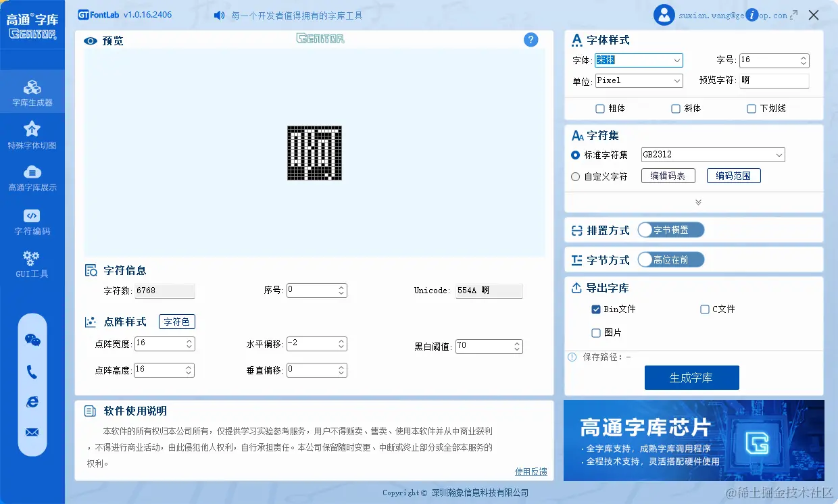Adjust the 字号 font size stepper

804,60
